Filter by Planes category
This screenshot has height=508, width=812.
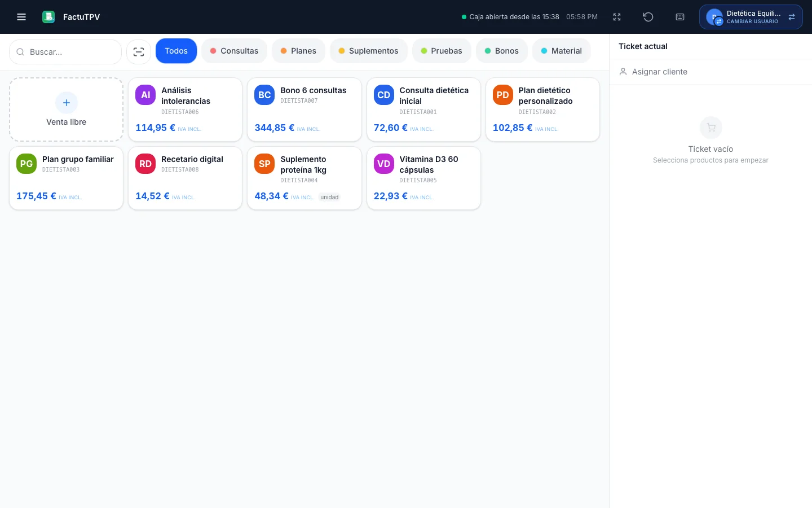[x=298, y=51]
